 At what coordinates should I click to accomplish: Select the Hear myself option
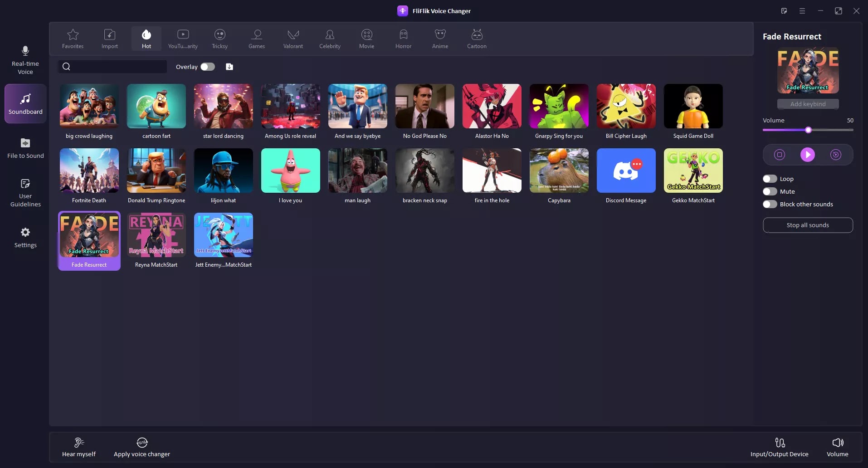pyautogui.click(x=78, y=446)
